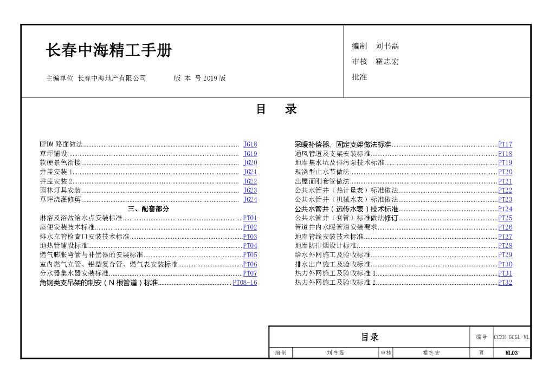Select entry 地热管铺设标准
Screen dimensions: 555x392
63,246
